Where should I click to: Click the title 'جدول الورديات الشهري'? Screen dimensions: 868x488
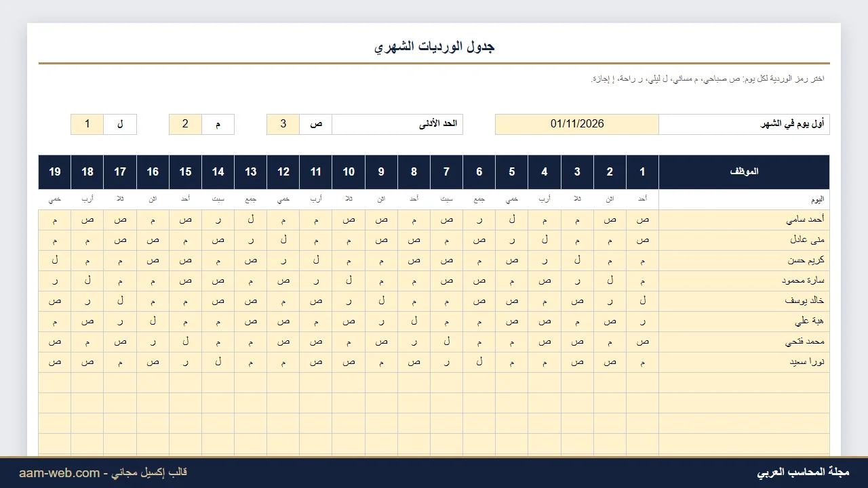point(434,47)
